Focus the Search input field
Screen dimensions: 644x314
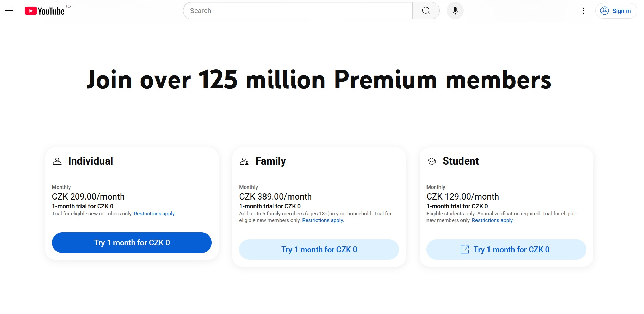[298, 11]
